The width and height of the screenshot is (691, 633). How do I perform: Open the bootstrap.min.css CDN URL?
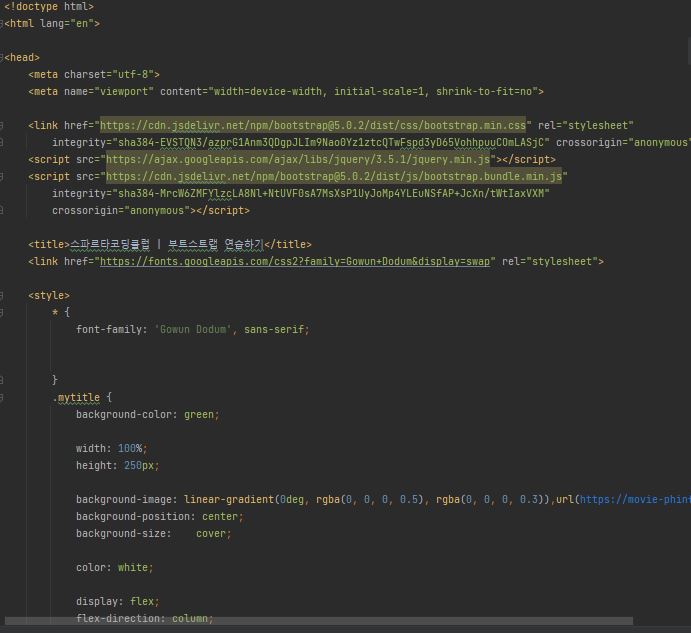point(313,126)
